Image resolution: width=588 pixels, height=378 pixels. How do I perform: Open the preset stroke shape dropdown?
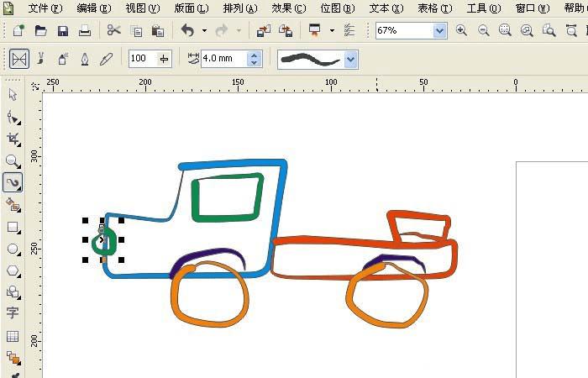[350, 60]
